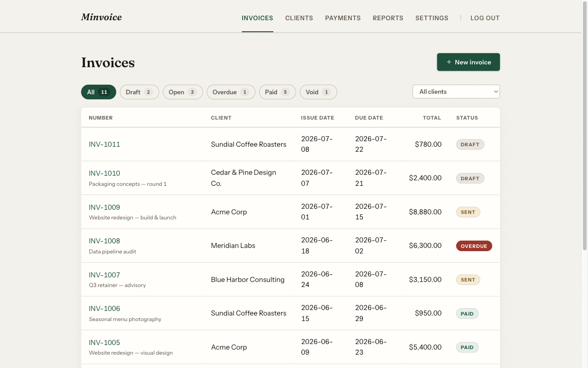588x368 pixels.
Task: Click the Sent badge on INV-1009
Action: pyautogui.click(x=468, y=212)
